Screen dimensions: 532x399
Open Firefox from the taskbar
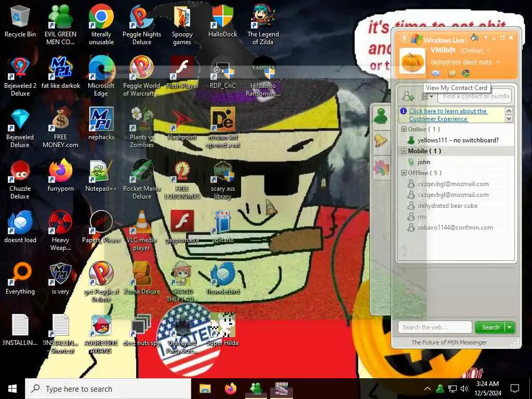pos(231,389)
